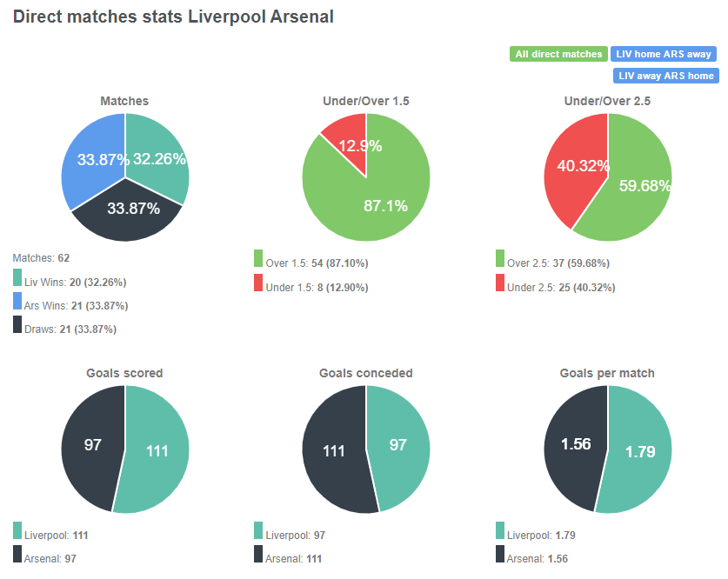Click the Over 1.5 legend marker
Image resolution: width=728 pixels, height=579 pixels.
tap(257, 258)
